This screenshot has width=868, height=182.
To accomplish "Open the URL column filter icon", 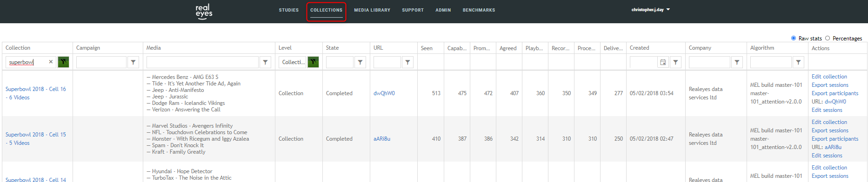I will (x=408, y=62).
